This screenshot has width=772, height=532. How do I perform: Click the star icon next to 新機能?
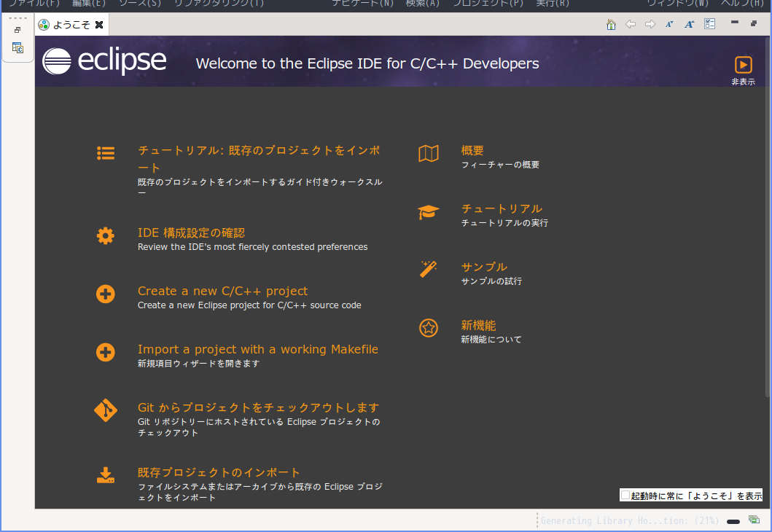[429, 328]
